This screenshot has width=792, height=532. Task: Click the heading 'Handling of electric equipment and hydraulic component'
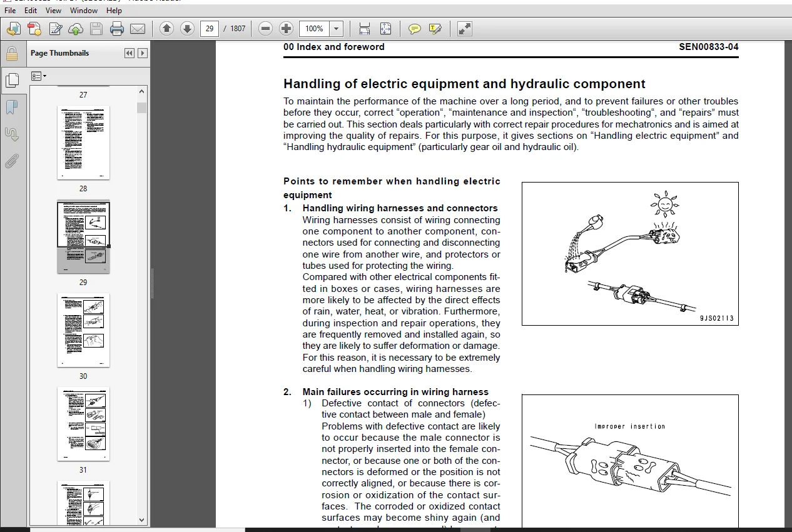pyautogui.click(x=464, y=84)
